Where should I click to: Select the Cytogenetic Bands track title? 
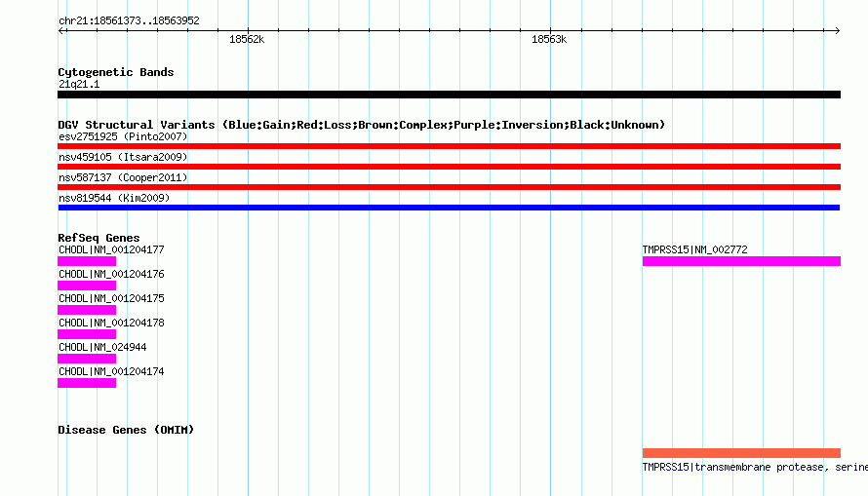tap(116, 72)
